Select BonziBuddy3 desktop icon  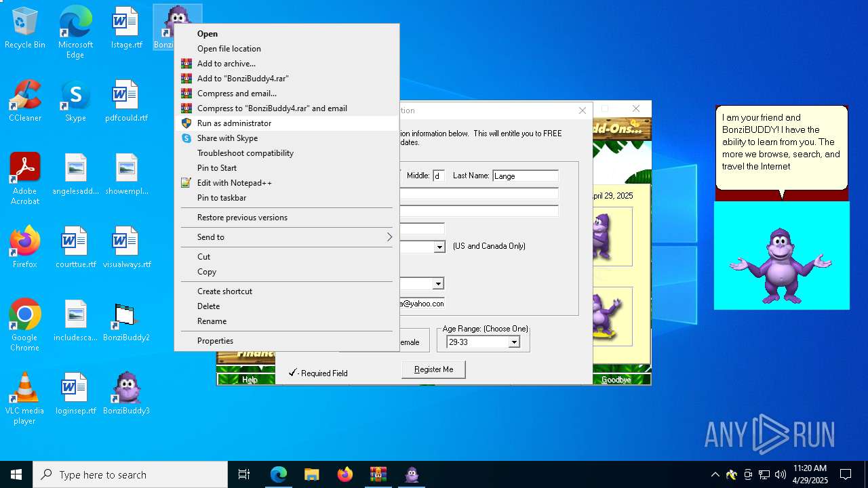127,394
